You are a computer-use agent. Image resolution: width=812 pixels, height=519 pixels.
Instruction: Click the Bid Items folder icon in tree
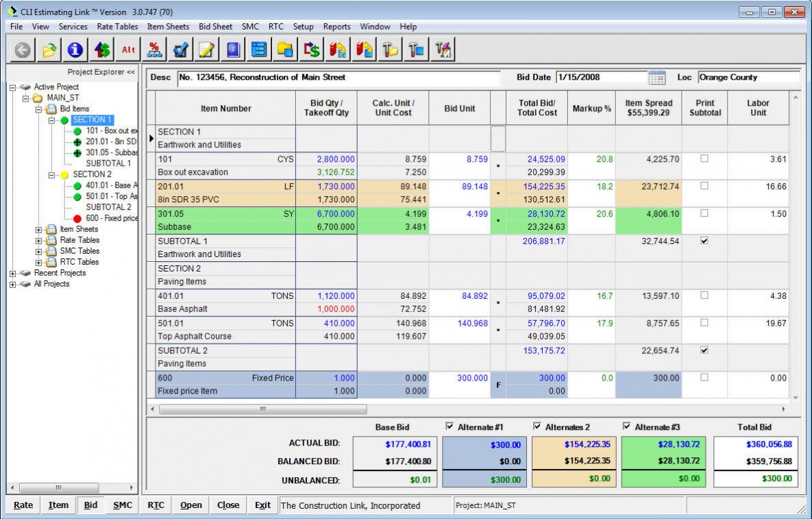click(x=51, y=109)
